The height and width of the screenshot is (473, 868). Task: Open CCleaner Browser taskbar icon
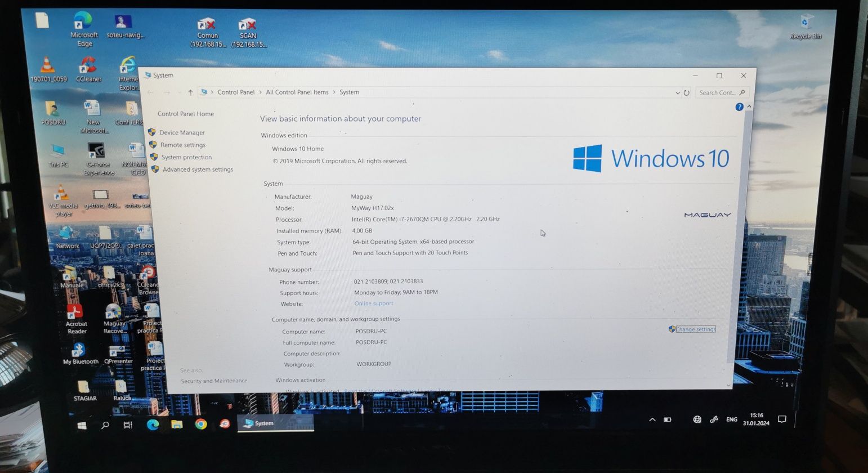(225, 424)
